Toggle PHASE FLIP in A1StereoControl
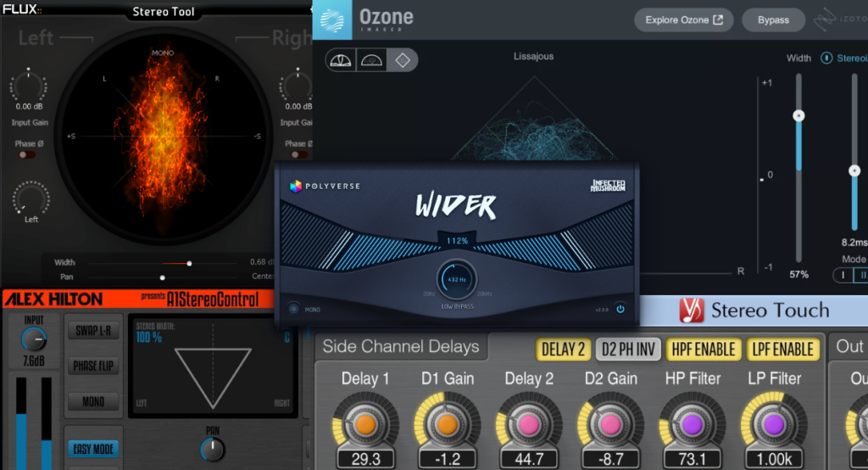 93,366
